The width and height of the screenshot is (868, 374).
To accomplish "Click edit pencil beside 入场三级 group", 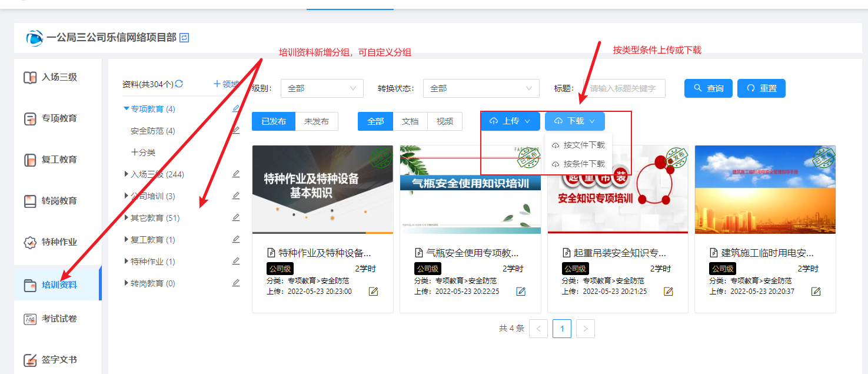I will coord(236,174).
